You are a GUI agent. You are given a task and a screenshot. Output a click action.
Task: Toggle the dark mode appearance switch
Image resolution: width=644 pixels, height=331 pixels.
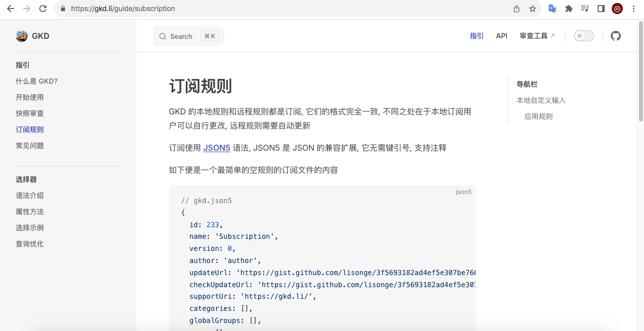[584, 36]
